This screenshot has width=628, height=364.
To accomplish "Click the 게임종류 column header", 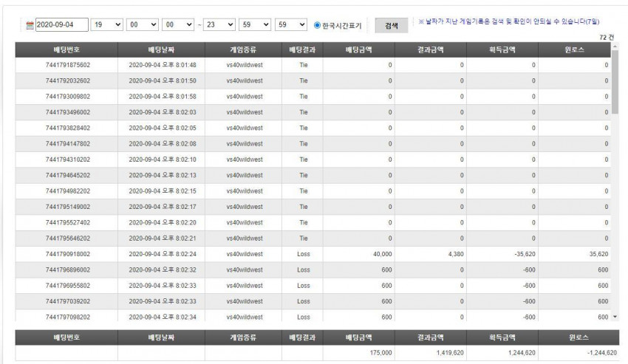I will (x=243, y=49).
